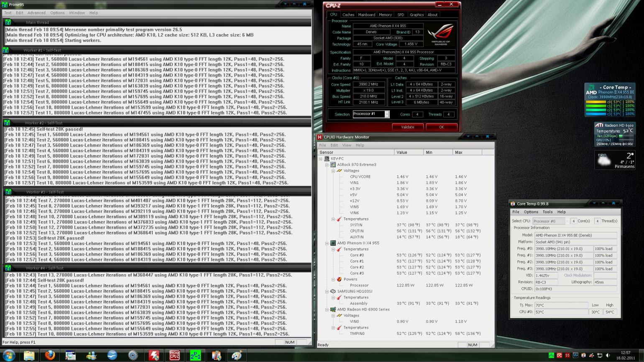Switch to the CPU-Z Caches tab
Image resolution: width=644 pixels, height=362 pixels.
(x=348, y=15)
